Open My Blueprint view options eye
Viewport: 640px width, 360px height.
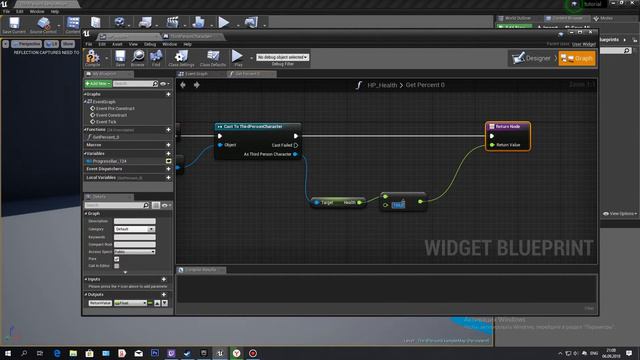pyautogui.click(x=165, y=84)
